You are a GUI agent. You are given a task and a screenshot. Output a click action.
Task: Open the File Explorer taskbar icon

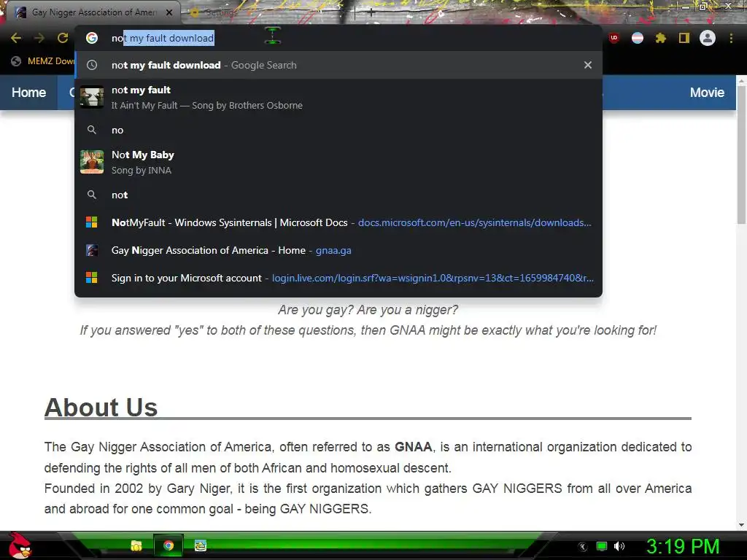coord(136,545)
